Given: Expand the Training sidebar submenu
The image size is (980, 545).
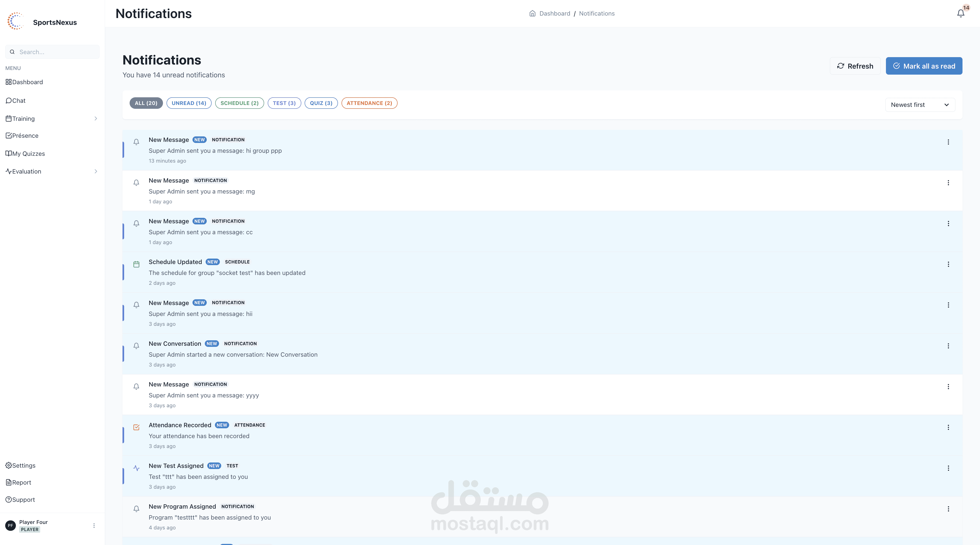Looking at the screenshot, I should 95,119.
